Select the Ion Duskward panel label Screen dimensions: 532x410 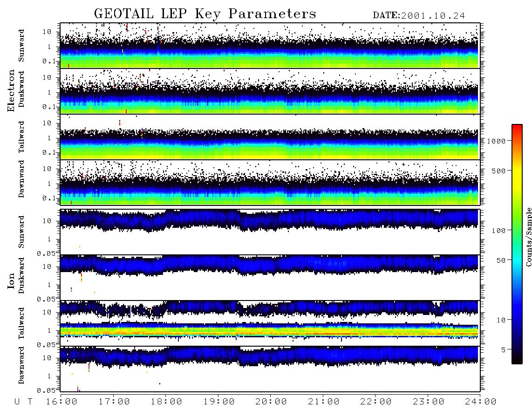coord(21,275)
